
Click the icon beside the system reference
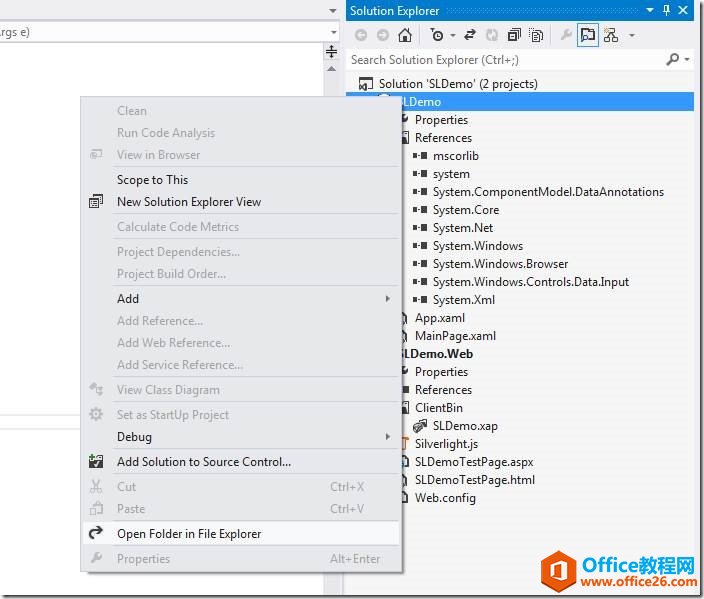pos(420,174)
